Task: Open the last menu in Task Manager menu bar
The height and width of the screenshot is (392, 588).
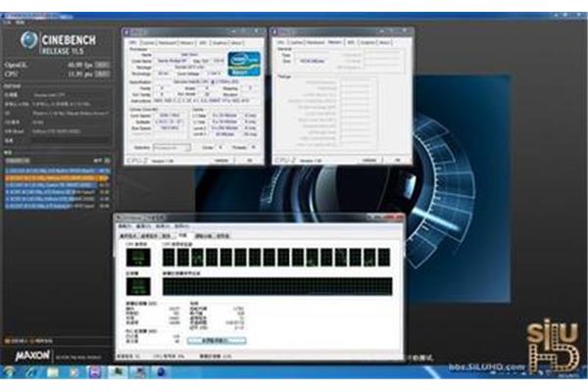Action: (x=181, y=226)
